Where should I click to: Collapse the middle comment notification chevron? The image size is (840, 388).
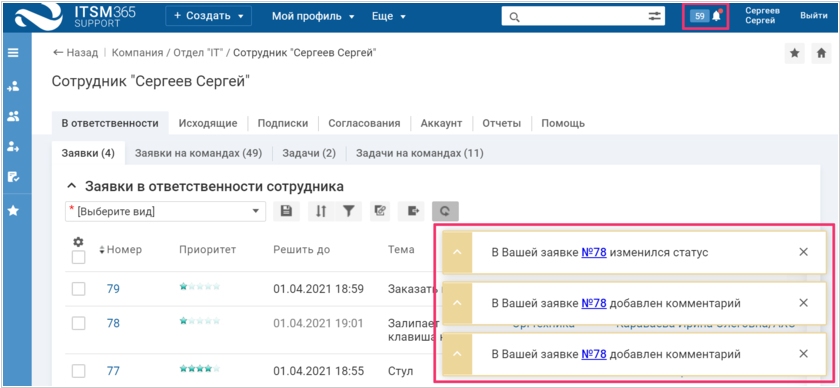(x=458, y=303)
